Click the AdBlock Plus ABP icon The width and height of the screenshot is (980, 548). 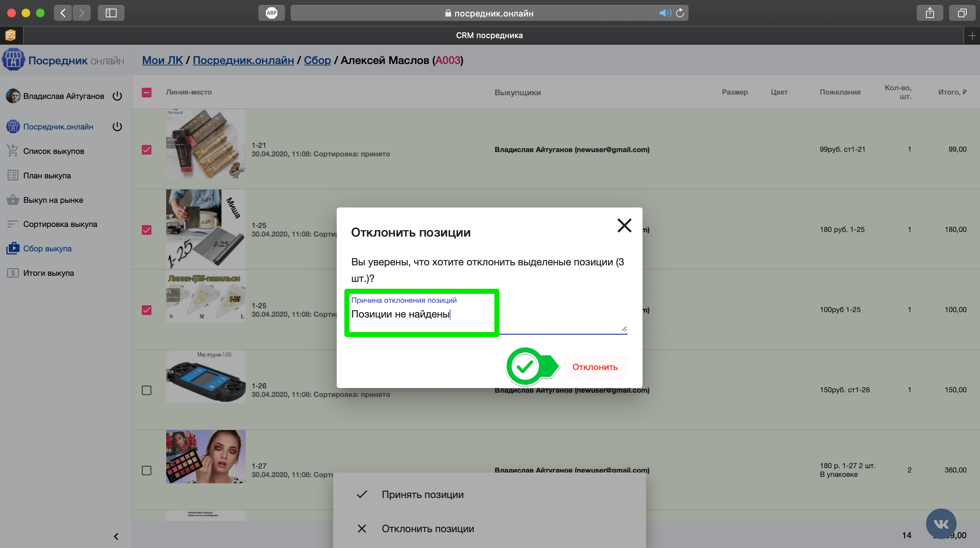pyautogui.click(x=271, y=13)
